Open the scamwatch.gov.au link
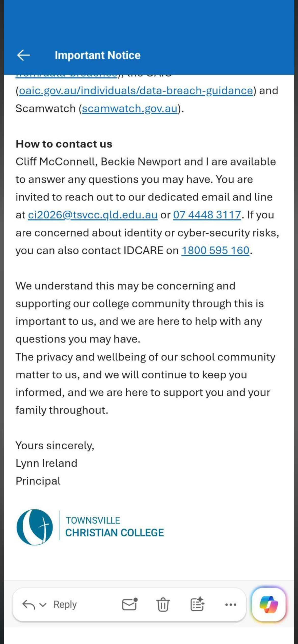 pyautogui.click(x=130, y=109)
